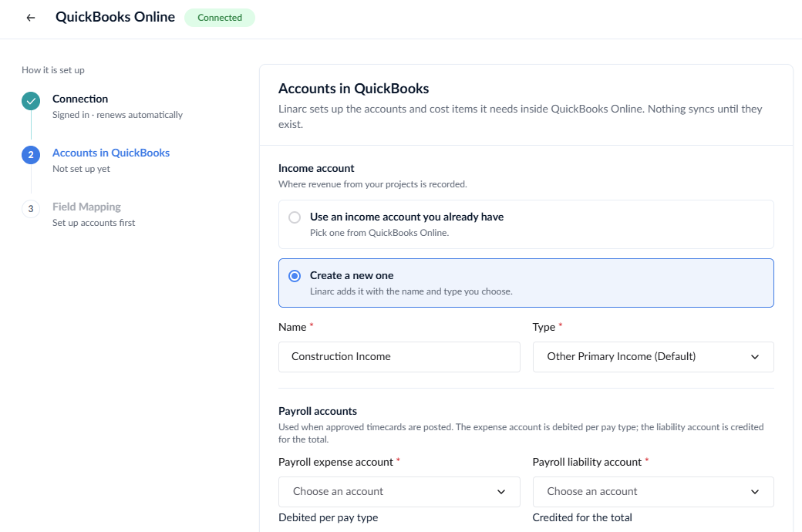Screen dimensions: 802x532
Task: Open the Payroll expense account dropdown
Action: coord(399,492)
